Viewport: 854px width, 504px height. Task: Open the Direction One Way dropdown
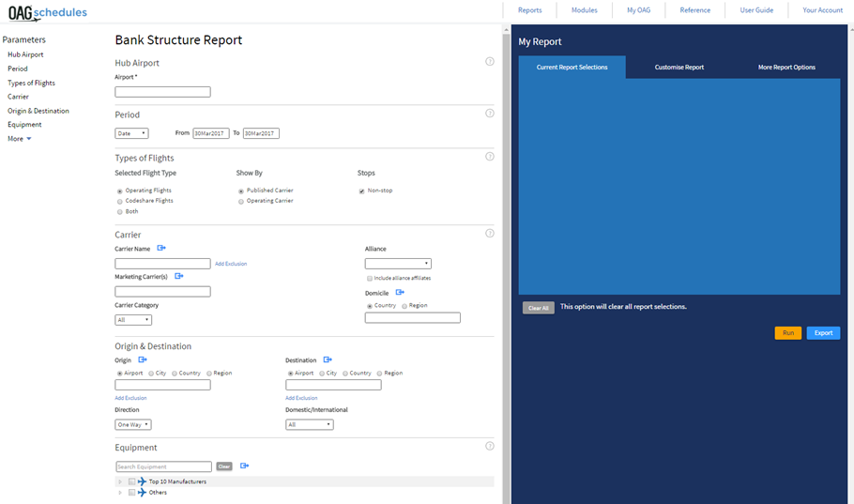click(133, 424)
